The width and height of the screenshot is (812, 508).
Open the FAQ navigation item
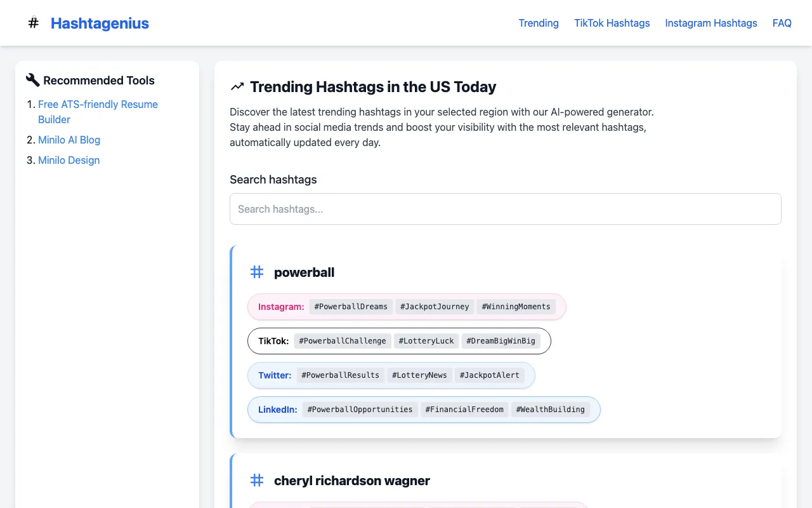(x=782, y=23)
